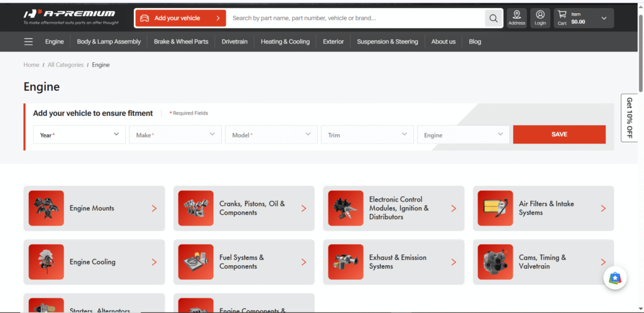644x313 pixels.
Task: Click the Cranks, Pistons thumbnail image
Action: click(x=196, y=208)
